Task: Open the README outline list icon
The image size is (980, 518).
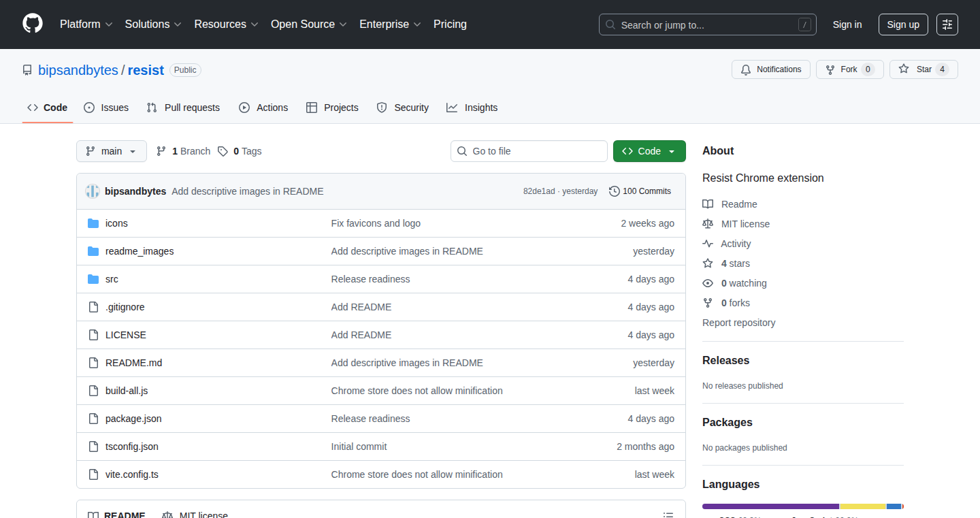Action: point(668,515)
